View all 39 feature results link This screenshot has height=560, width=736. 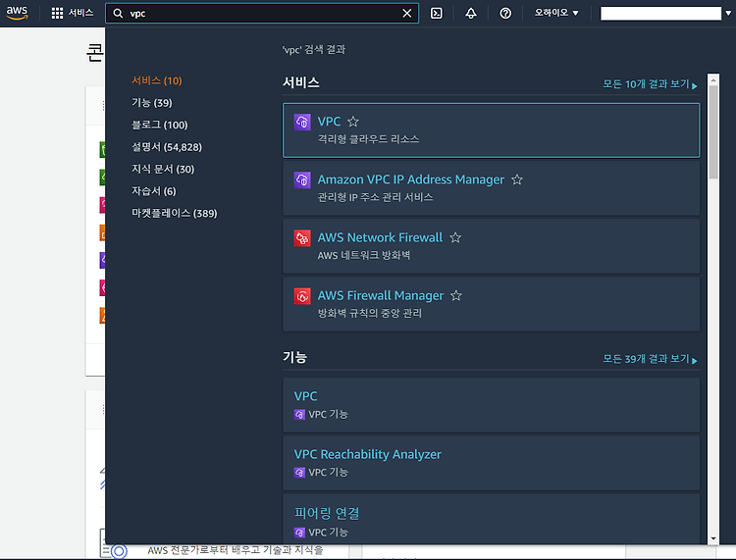coord(650,359)
